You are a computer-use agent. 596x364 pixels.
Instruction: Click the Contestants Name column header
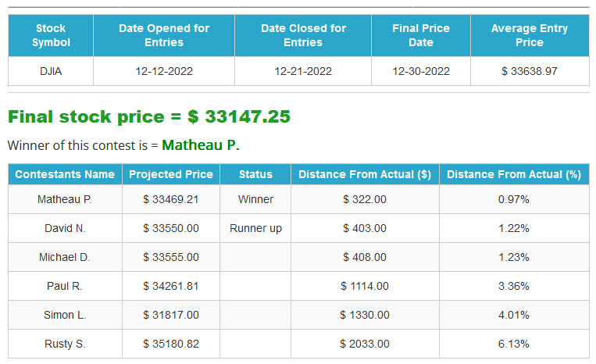coord(65,174)
